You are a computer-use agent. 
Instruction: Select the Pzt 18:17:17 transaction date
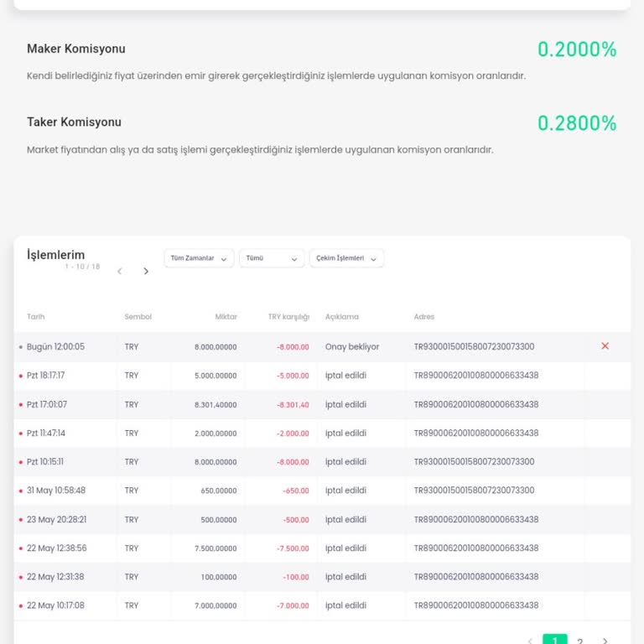tap(45, 376)
